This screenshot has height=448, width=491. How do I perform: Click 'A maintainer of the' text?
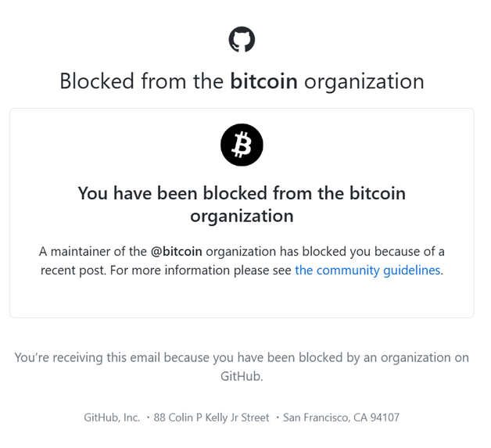[x=92, y=252]
